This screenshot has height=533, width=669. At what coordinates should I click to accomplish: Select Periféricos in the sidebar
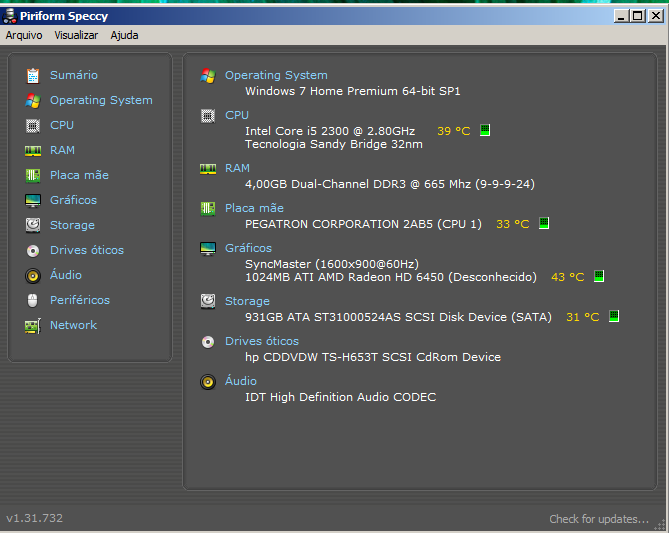click(x=80, y=300)
